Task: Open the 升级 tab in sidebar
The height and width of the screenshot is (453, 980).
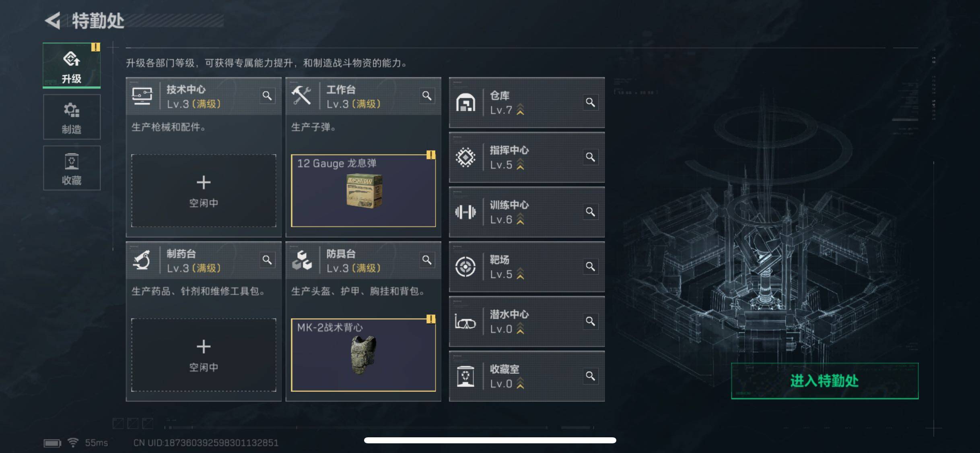Action: (72, 65)
